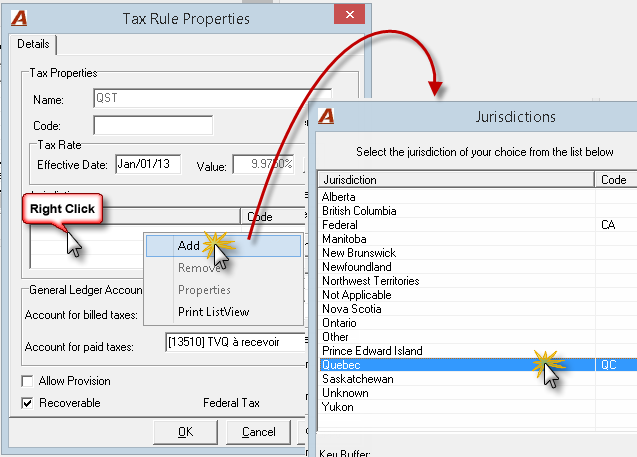Screen dimensions: 637x457
Task: Choose Remove in the context menu
Action: (x=223, y=268)
